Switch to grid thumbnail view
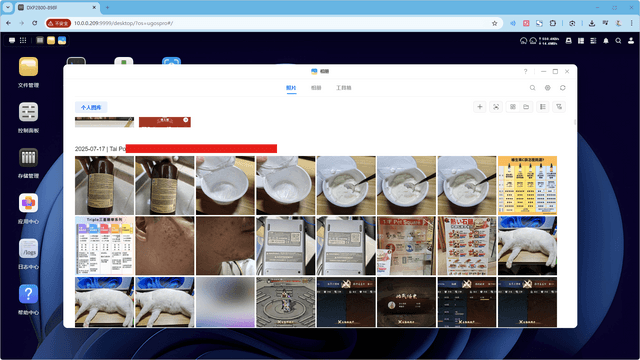This screenshot has width=640, height=360. coord(513,107)
